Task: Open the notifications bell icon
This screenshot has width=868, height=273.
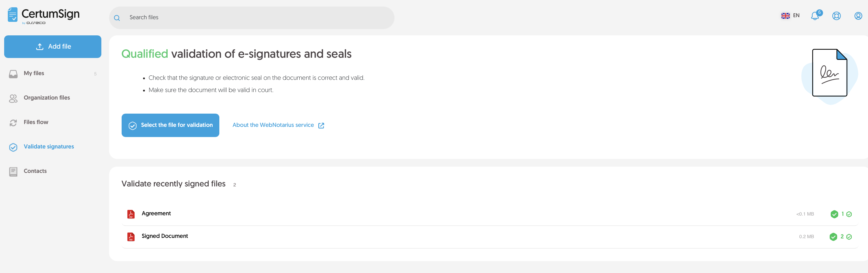Action: [815, 16]
